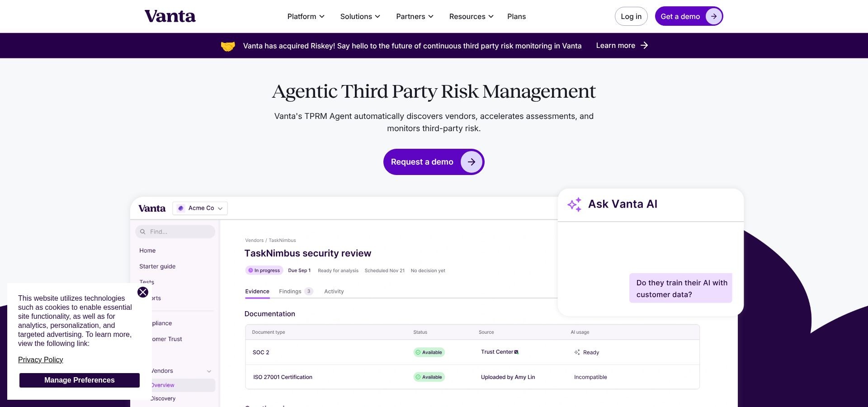Open the Acme Co workspace switcher
Image resolution: width=868 pixels, height=407 pixels.
pyautogui.click(x=200, y=208)
